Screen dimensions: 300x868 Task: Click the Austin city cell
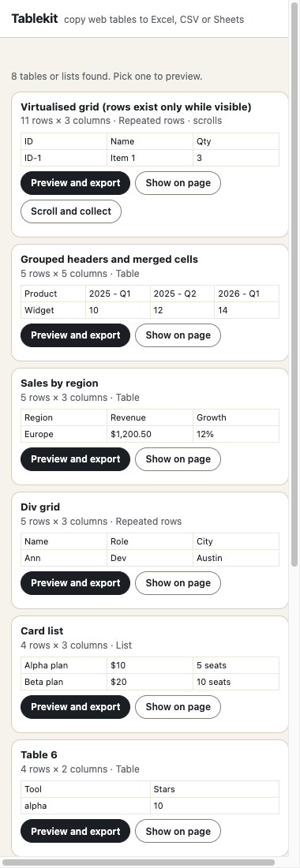coord(236,559)
